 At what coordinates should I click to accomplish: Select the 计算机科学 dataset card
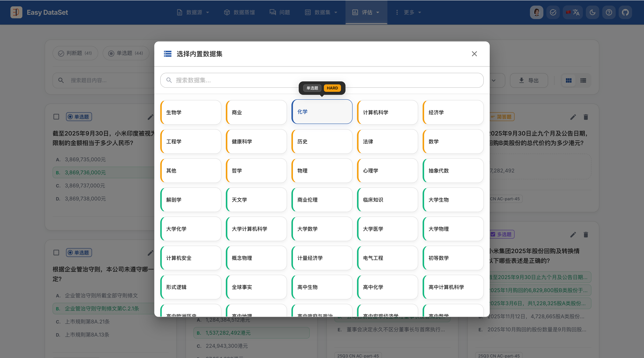[x=387, y=112]
